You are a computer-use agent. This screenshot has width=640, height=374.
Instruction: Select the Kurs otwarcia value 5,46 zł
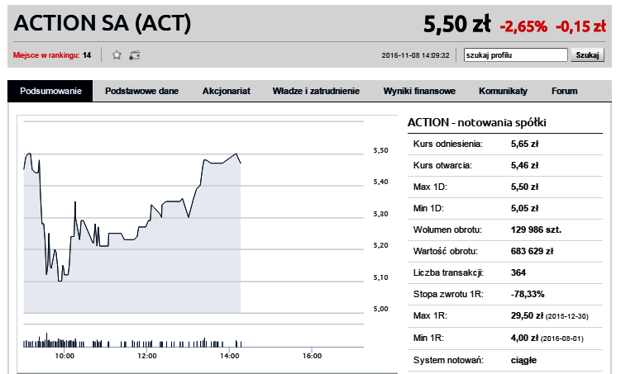tap(524, 165)
